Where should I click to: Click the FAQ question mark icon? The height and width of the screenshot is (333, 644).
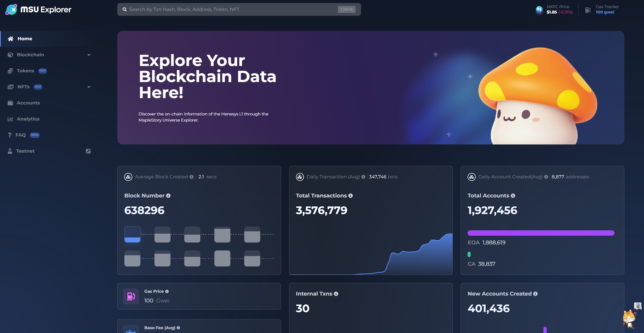pyautogui.click(x=10, y=135)
